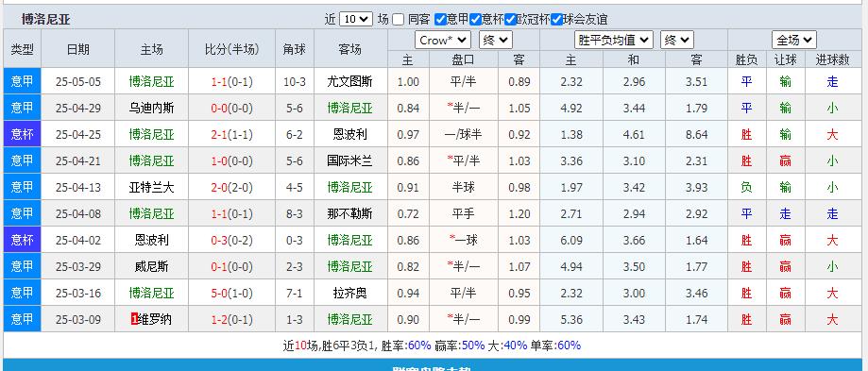868x371 pixels.
Task: Click the 比分(半场) column header
Action: click(231, 49)
